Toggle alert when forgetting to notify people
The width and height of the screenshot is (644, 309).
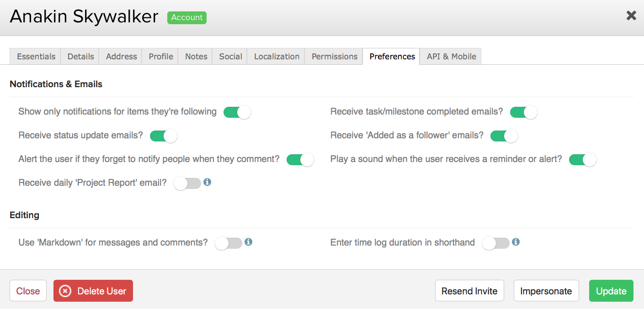[x=300, y=160]
